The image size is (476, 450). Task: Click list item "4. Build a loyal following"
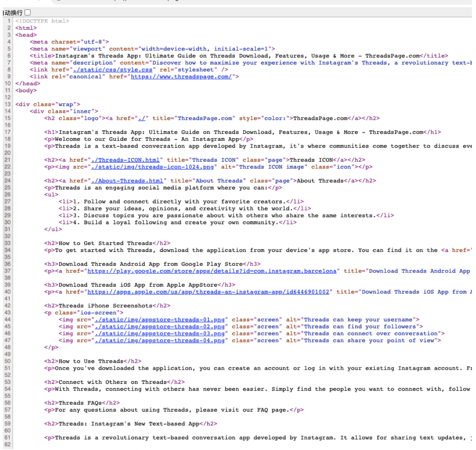tap(178, 222)
